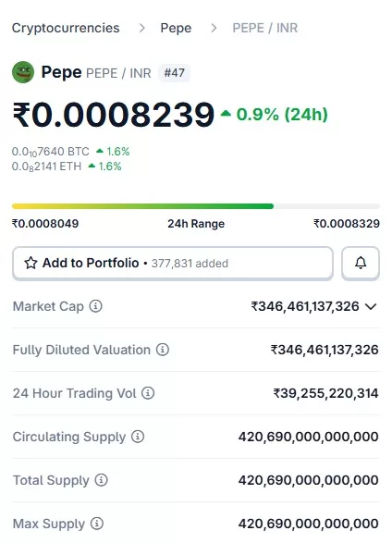392x543 pixels.
Task: Select the PEPE / INR breadcrumb item
Action: pos(265,28)
